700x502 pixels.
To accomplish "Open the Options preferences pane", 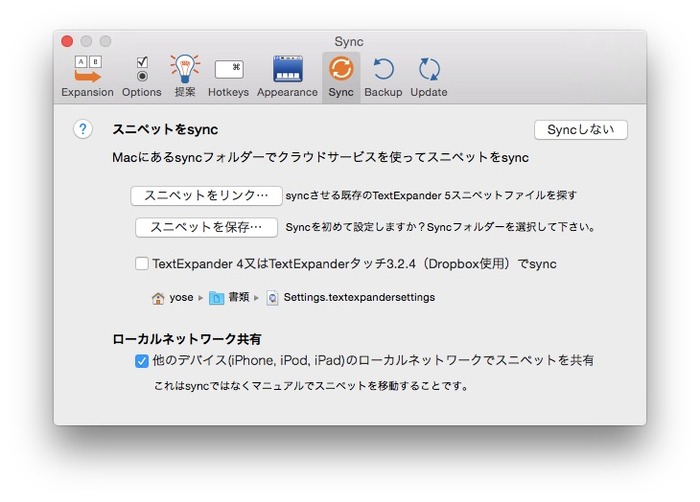I will 142,76.
